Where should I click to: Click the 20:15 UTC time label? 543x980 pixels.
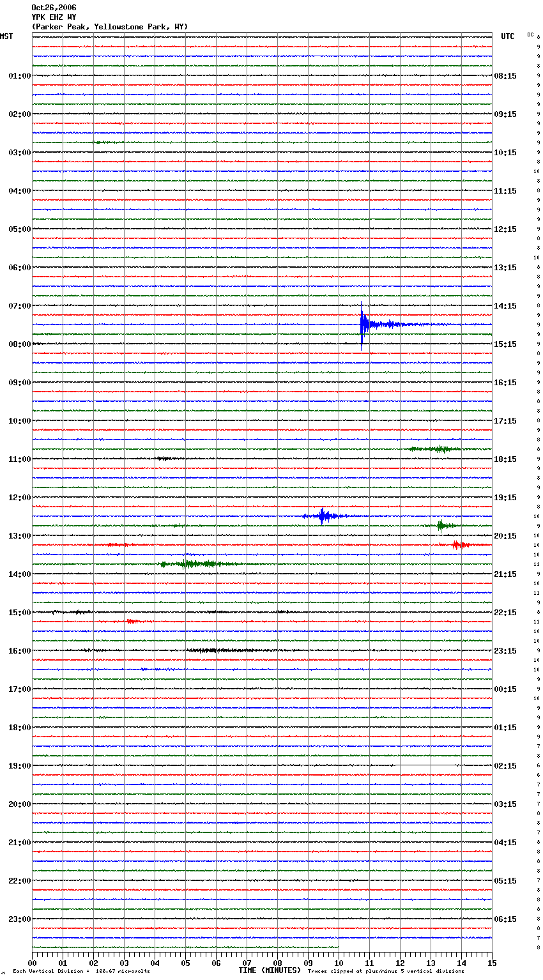coord(505,536)
